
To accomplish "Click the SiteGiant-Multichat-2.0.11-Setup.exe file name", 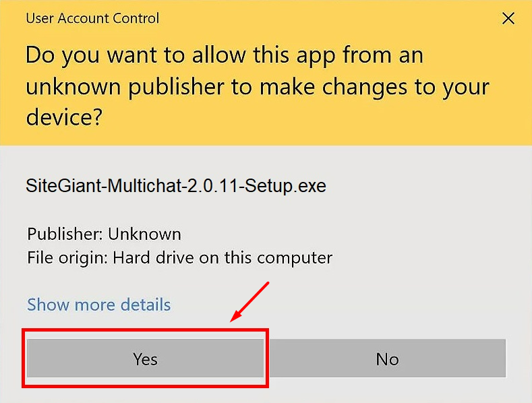I will click(x=175, y=185).
